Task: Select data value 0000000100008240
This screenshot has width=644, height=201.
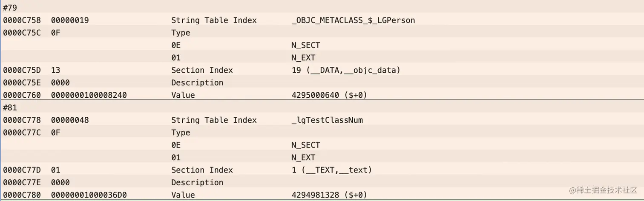Action: tap(89, 95)
